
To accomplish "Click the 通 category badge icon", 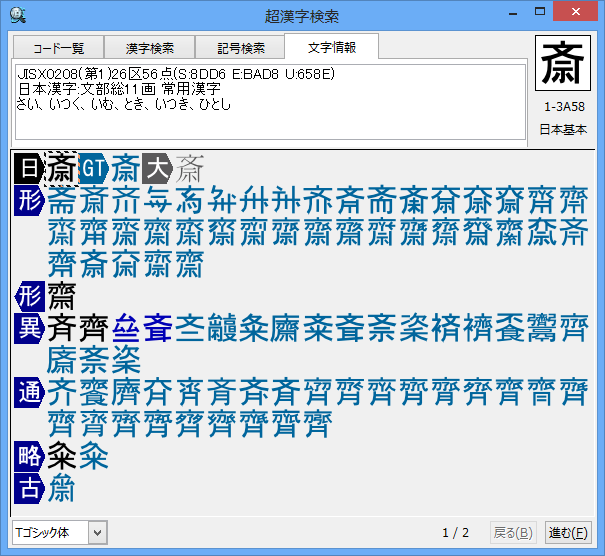I will coord(31,390).
